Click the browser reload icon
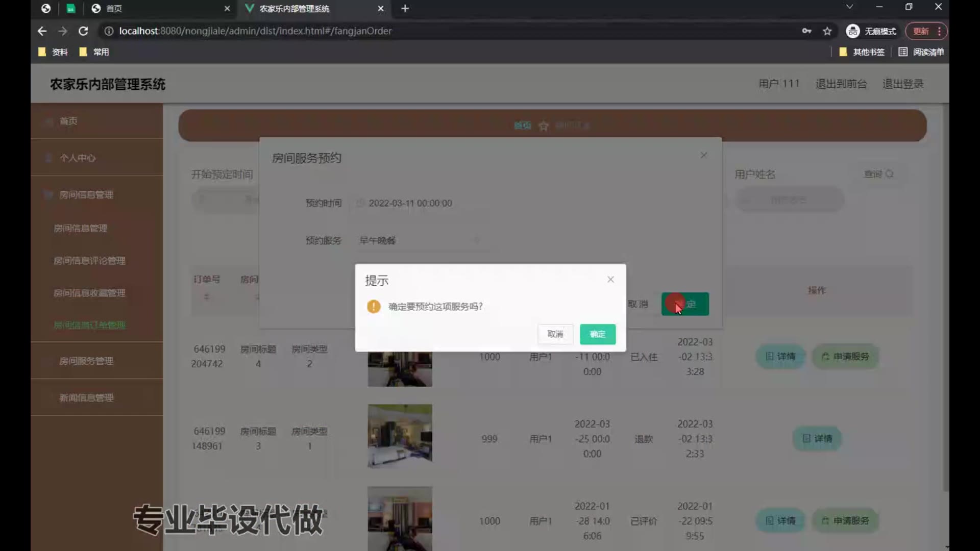The width and height of the screenshot is (980, 551). [83, 31]
